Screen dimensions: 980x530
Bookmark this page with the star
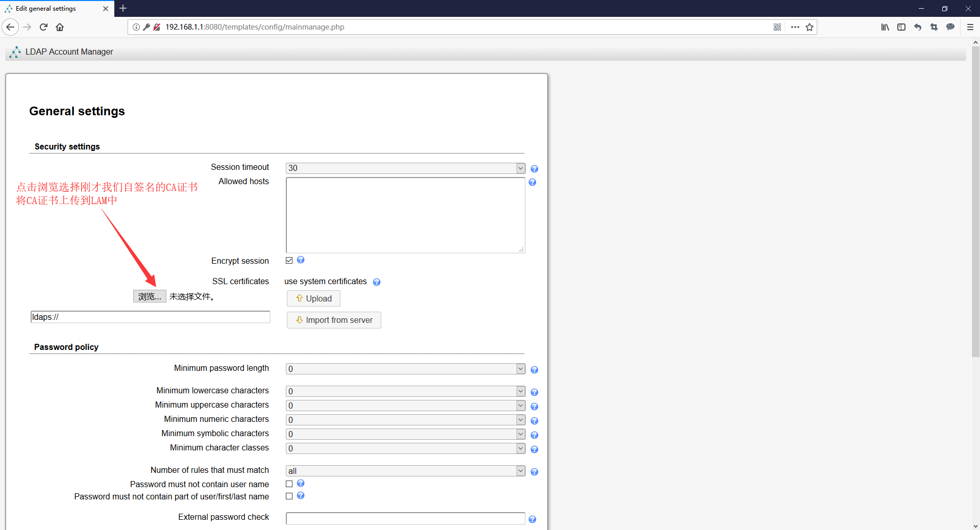click(810, 27)
